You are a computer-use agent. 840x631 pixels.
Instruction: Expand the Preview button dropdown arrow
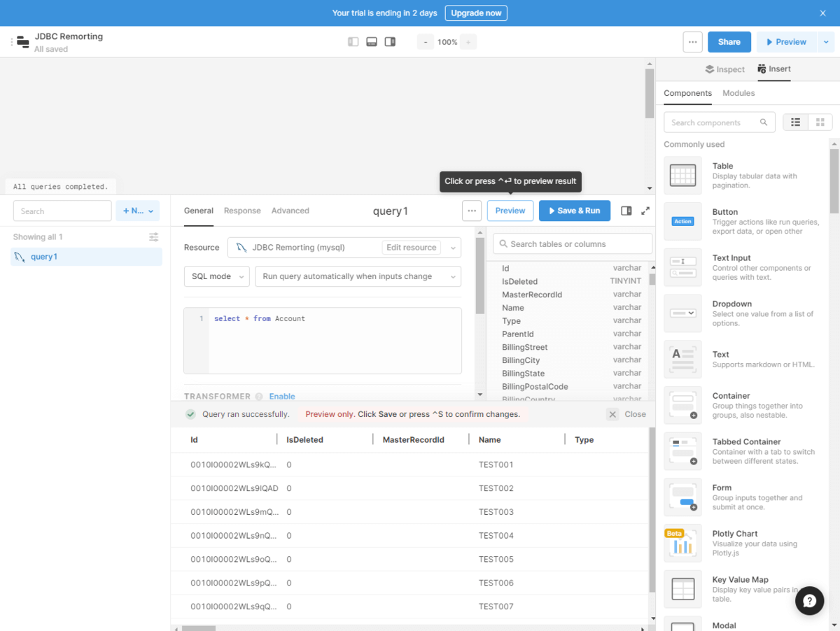826,42
